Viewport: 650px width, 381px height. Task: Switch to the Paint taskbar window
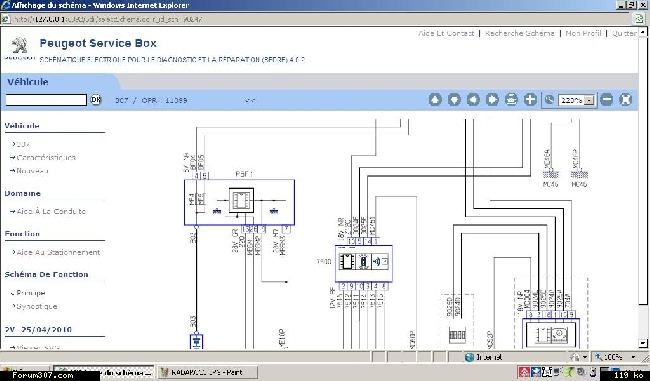[x=207, y=372]
